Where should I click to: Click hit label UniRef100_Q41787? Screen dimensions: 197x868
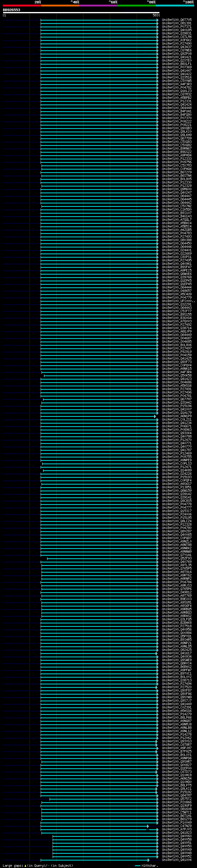[x=176, y=450]
